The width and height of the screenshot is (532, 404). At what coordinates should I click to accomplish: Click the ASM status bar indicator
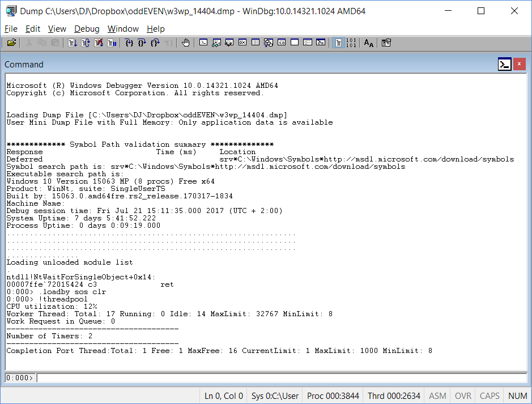(437, 396)
